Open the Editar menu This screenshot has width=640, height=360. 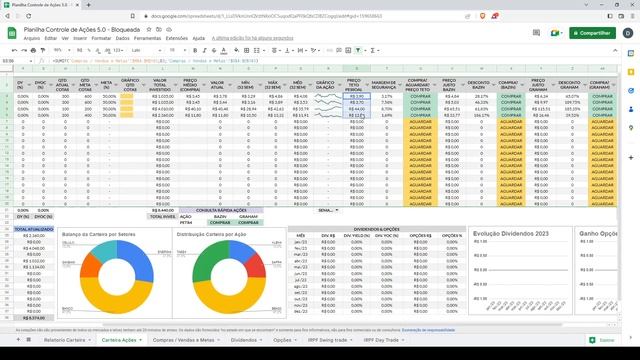(x=51, y=38)
